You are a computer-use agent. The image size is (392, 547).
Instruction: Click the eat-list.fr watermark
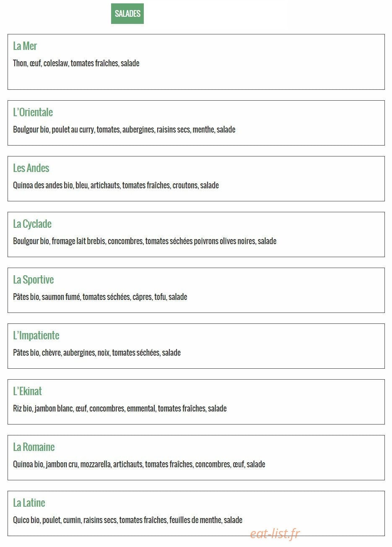(x=275, y=534)
